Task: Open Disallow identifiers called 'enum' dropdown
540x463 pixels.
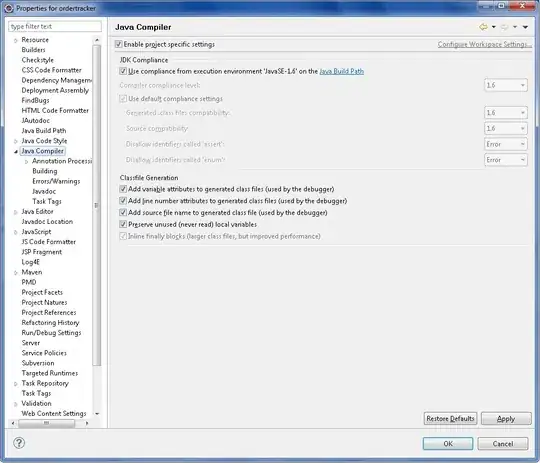Action: coord(506,160)
